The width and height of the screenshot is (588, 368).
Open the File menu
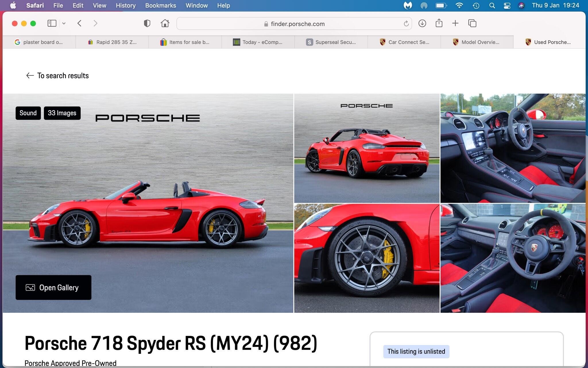[58, 5]
